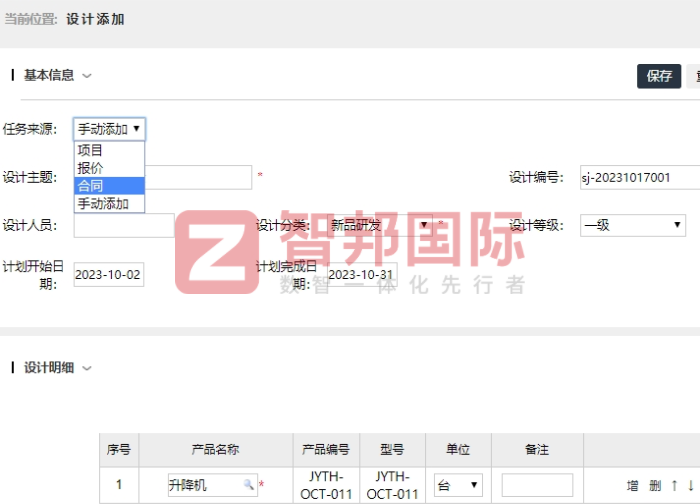The image size is (700, 504).
Task: Click the search icon in the product name field
Action: click(248, 485)
